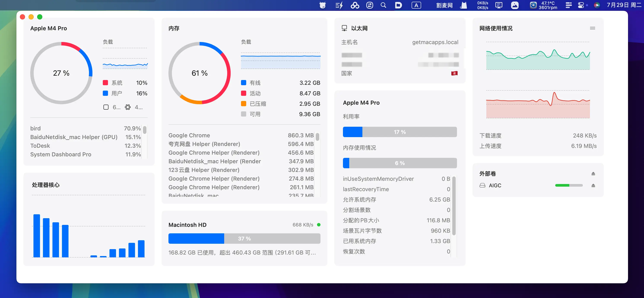Click the GPU cores gear-like icon
This screenshot has height=298, width=644.
[x=128, y=107]
